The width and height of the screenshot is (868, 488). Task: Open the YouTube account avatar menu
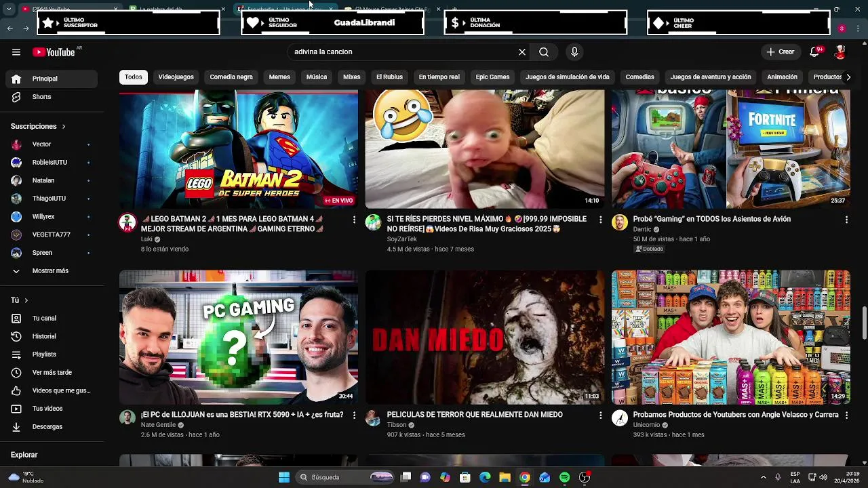(840, 52)
